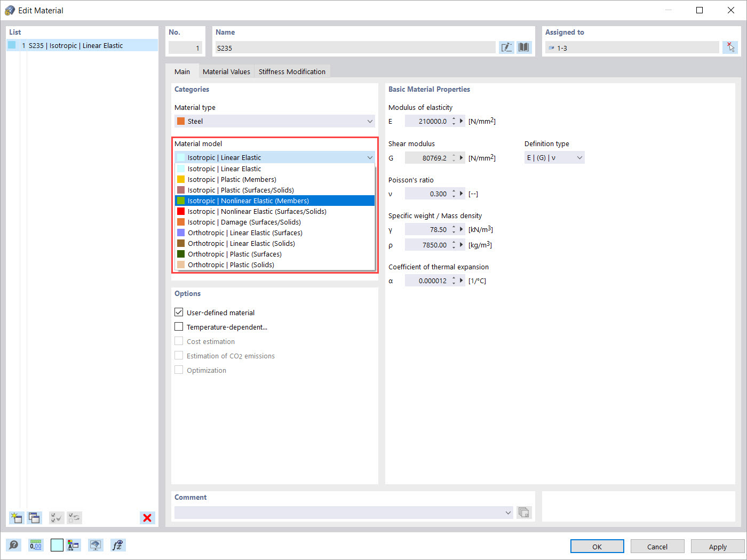The width and height of the screenshot is (747, 560).
Task: Select Isotropic | Plastic (Surfaces/Solids)
Action: tap(275, 190)
